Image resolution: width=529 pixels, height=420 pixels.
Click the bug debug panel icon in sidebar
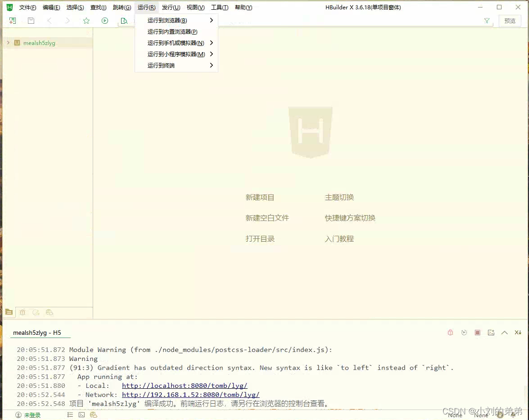tap(22, 312)
